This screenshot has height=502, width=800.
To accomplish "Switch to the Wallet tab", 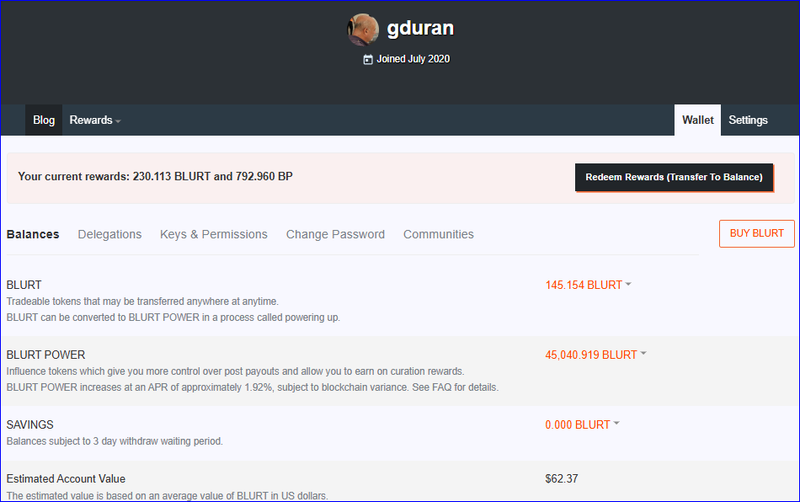I will point(697,120).
